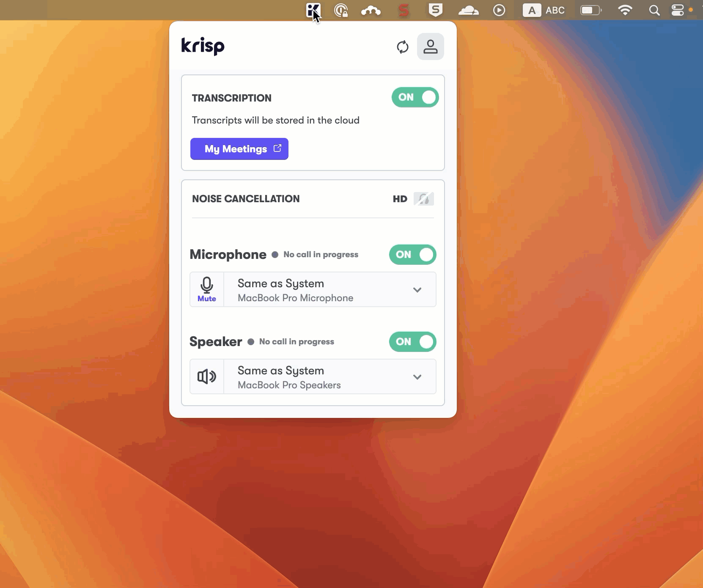
Task: Open the Krisp account profile button
Action: pos(431,47)
